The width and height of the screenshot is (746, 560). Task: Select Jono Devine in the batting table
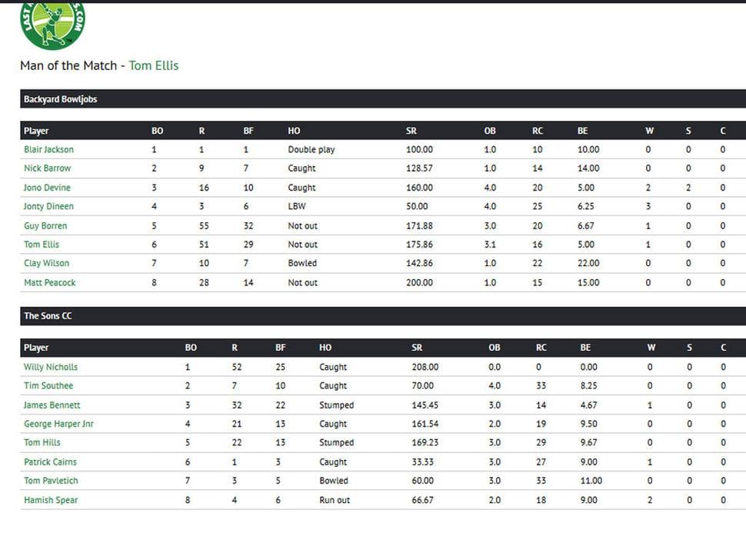[x=47, y=188]
